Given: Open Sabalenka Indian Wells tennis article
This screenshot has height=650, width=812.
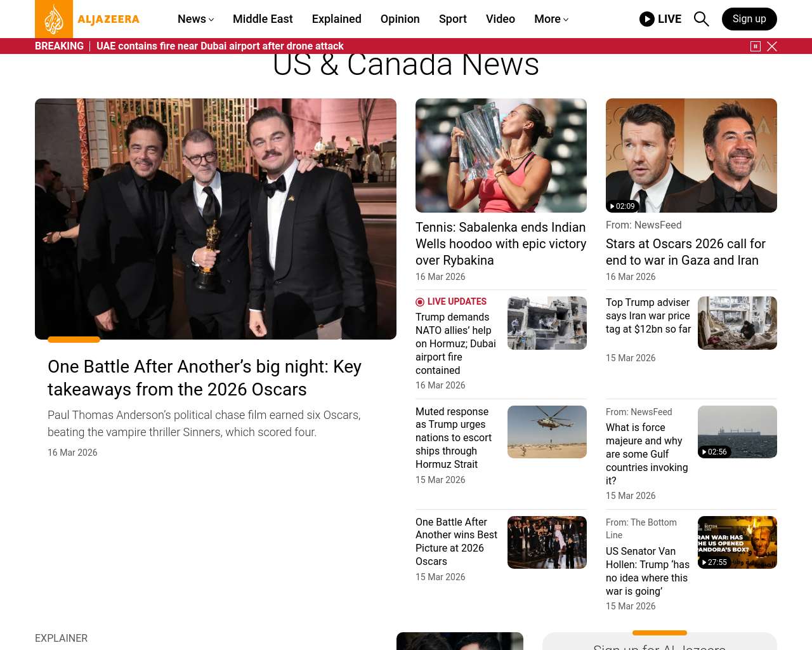Looking at the screenshot, I should (x=501, y=244).
